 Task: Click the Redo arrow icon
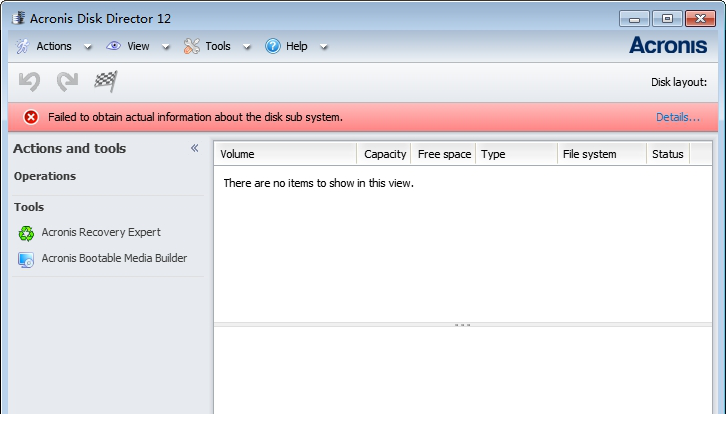[68, 82]
